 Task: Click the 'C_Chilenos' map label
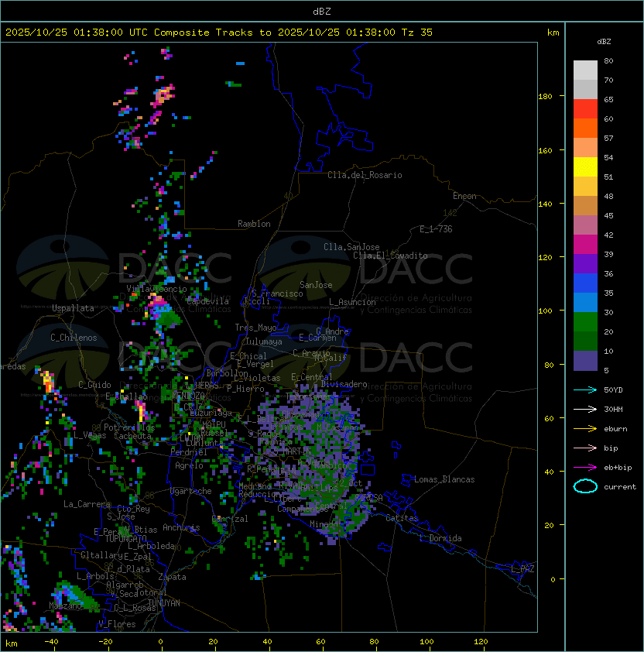pos(74,338)
